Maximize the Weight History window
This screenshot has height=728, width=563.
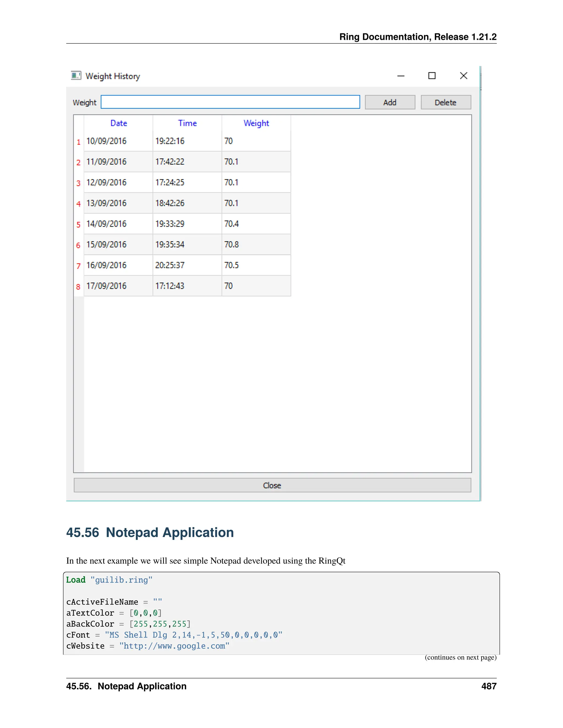(432, 76)
